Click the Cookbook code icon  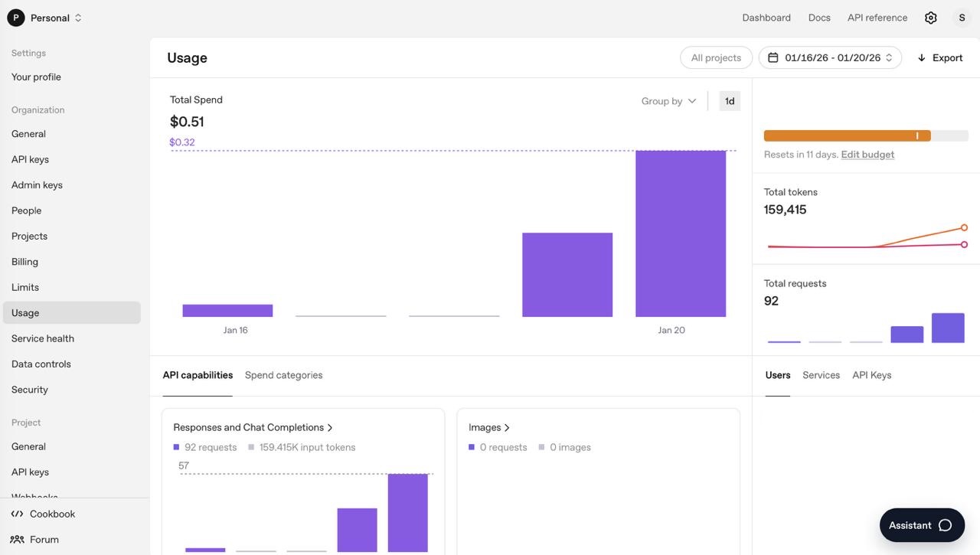coord(17,514)
